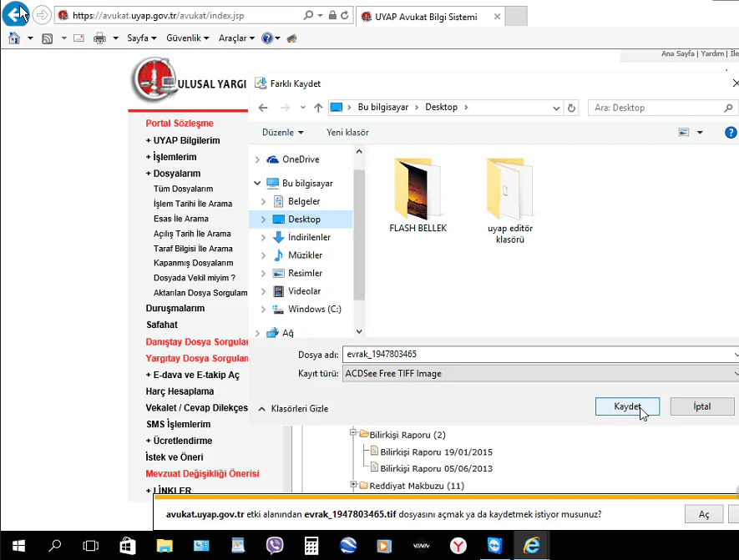Open the Help question mark icon in IE toolbar
The height and width of the screenshot is (560, 739).
(266, 38)
